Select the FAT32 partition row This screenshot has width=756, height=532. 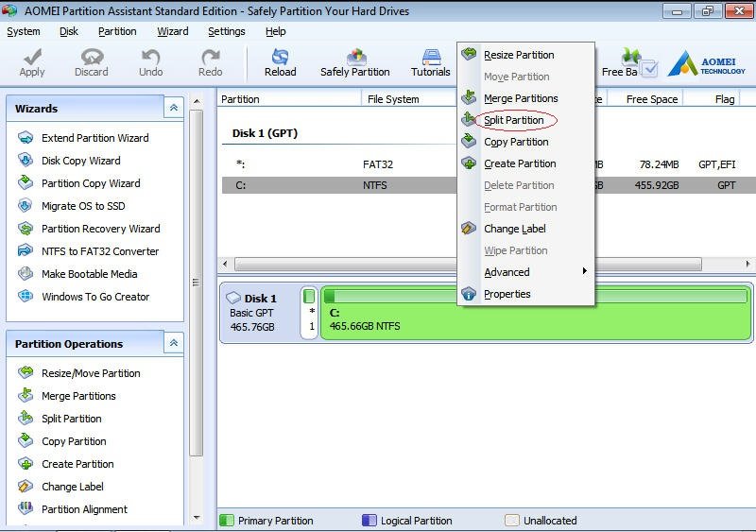pos(488,164)
